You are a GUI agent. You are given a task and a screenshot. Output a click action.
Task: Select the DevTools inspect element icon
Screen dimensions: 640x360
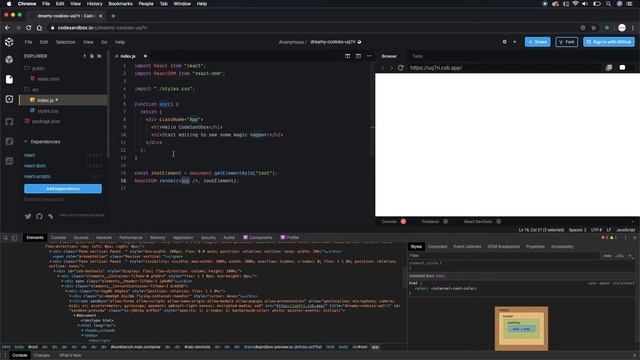pos(6,238)
